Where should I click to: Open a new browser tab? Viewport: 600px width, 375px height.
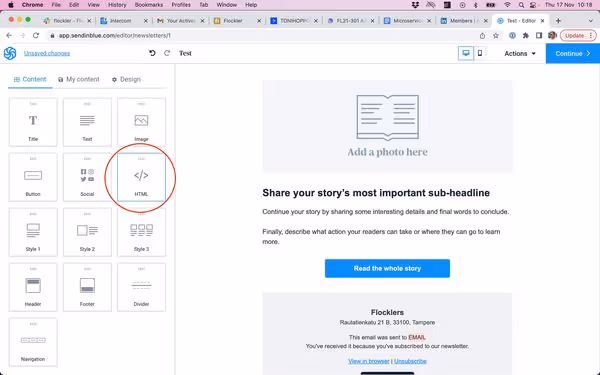click(x=558, y=21)
